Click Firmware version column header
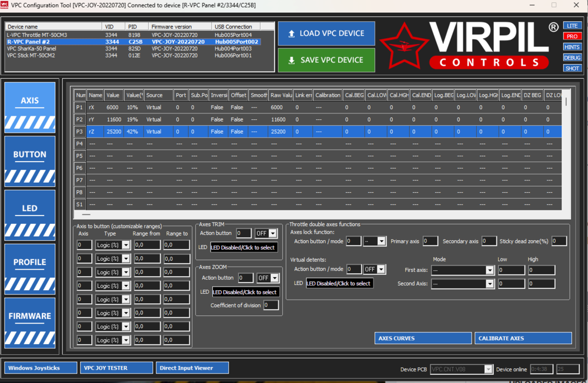 [180, 26]
